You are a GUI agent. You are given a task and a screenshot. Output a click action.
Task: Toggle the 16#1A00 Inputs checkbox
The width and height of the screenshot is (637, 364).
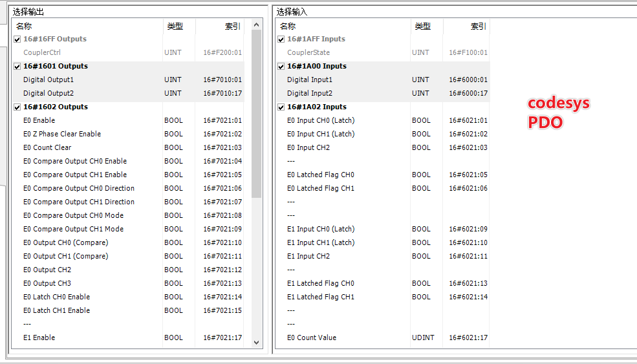281,67
